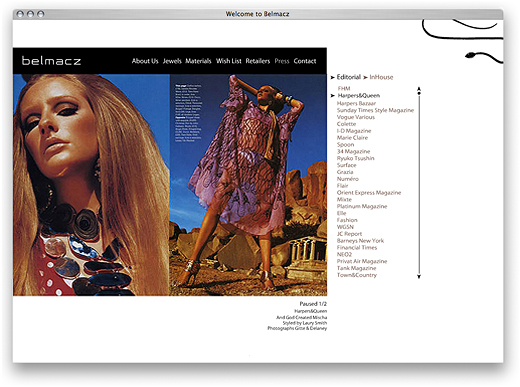Click the arrow icon beside Editorial
This screenshot has width=520, height=387.
click(x=332, y=77)
